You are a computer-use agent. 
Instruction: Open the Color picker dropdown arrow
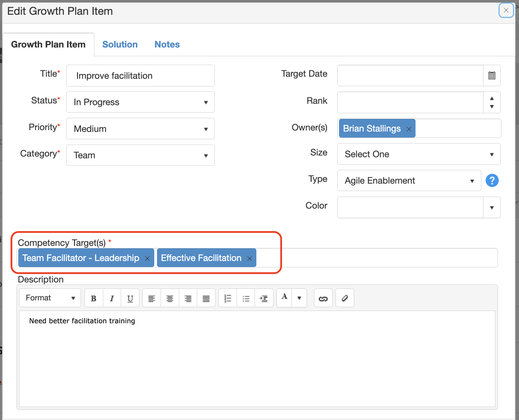tap(492, 208)
